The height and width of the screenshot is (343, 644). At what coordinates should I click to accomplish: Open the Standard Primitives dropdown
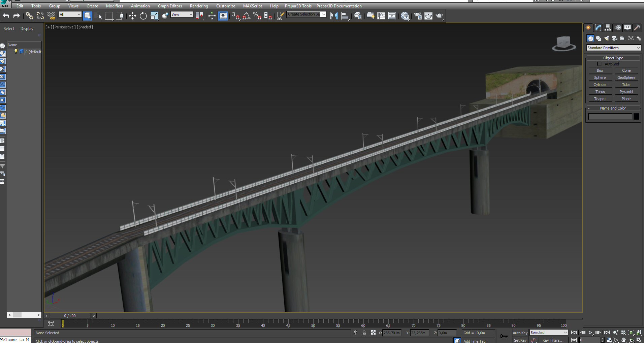pos(613,48)
